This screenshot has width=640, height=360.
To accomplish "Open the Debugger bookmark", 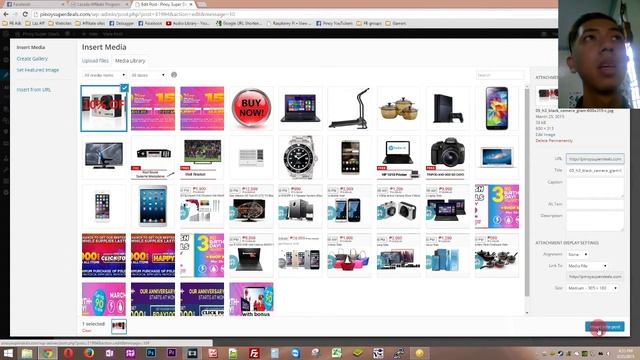I will pyautogui.click(x=122, y=24).
